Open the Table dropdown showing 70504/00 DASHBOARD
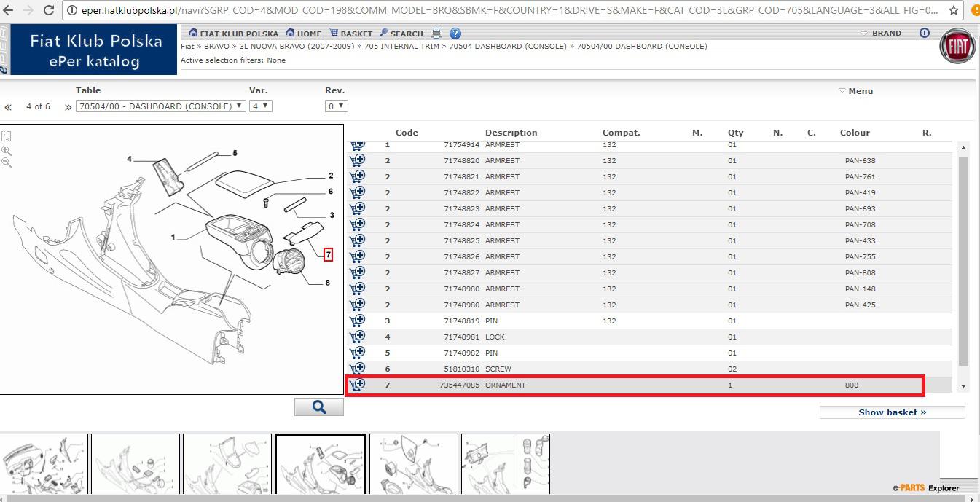 [x=160, y=106]
